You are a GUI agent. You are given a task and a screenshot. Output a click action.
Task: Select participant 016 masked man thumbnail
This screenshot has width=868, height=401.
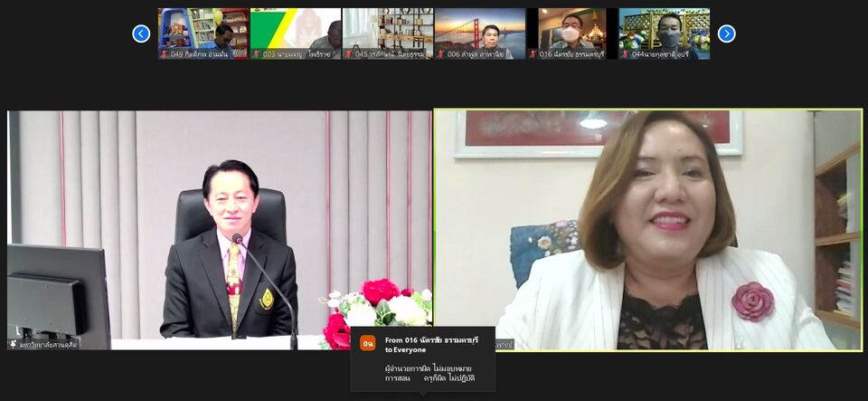571,33
